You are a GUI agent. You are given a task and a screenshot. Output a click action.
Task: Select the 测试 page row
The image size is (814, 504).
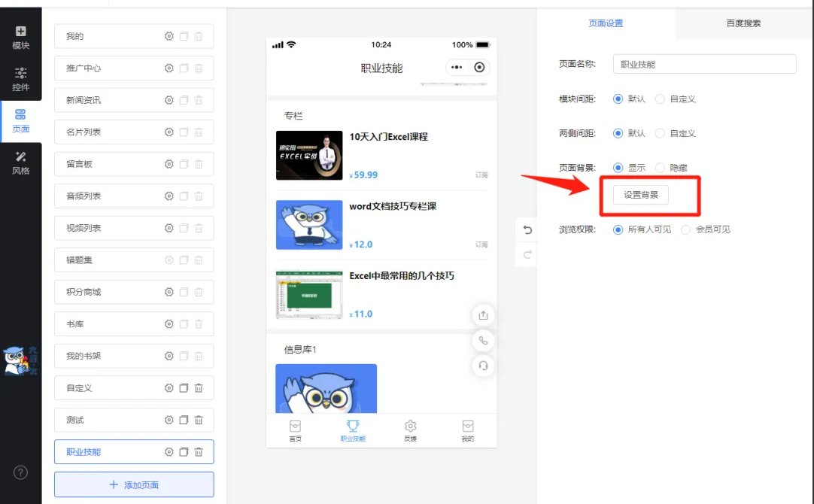click(x=134, y=420)
